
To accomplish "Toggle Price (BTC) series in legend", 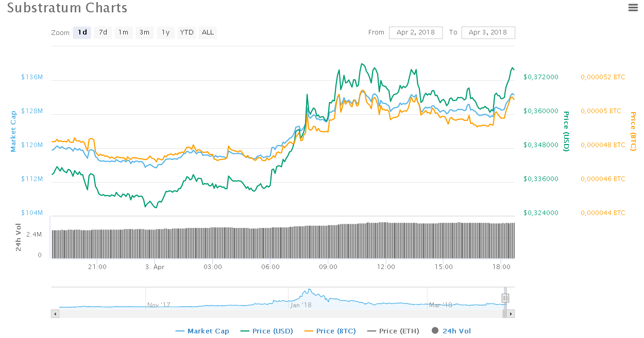I will pos(330,331).
